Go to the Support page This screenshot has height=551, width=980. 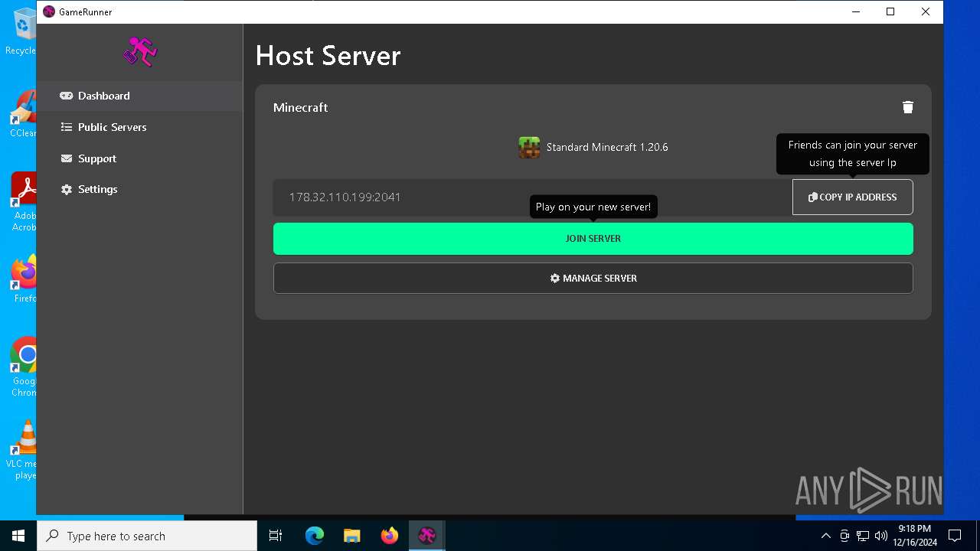(x=139, y=158)
